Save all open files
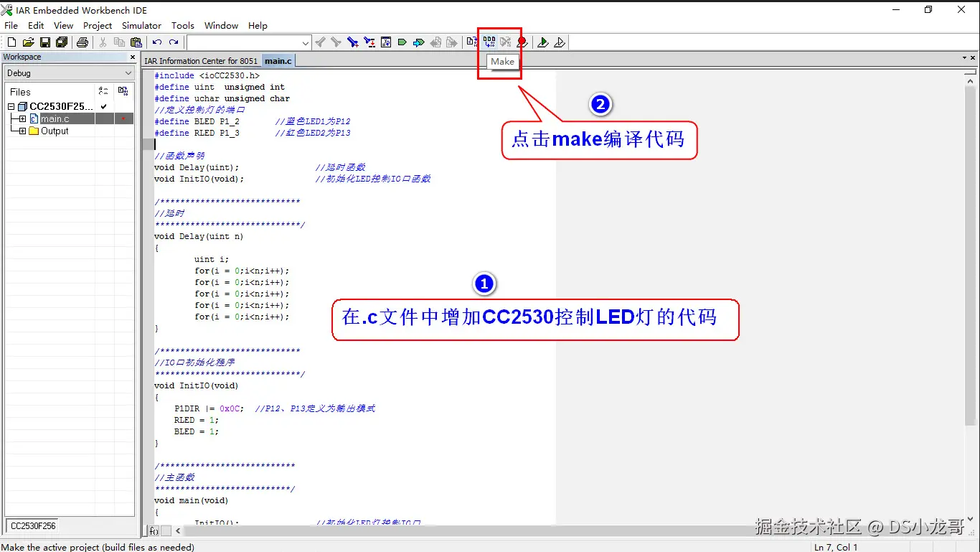Viewport: 980px width, 552px height. 62,42
